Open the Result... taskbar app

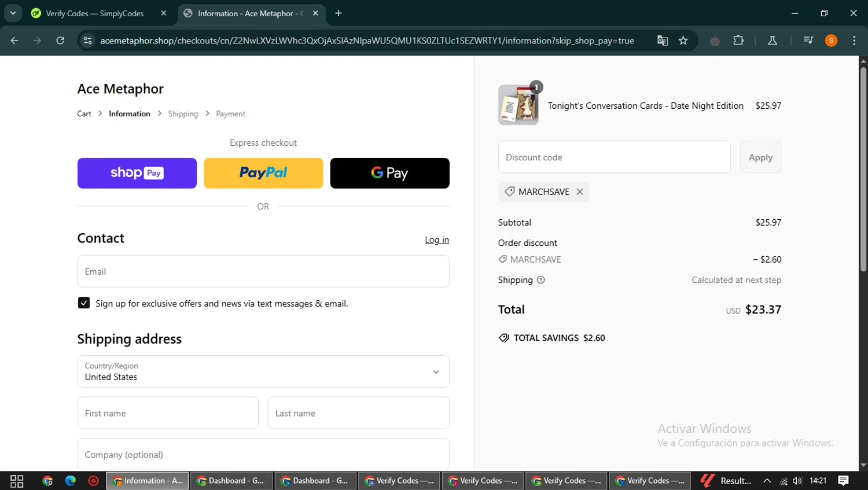point(726,481)
